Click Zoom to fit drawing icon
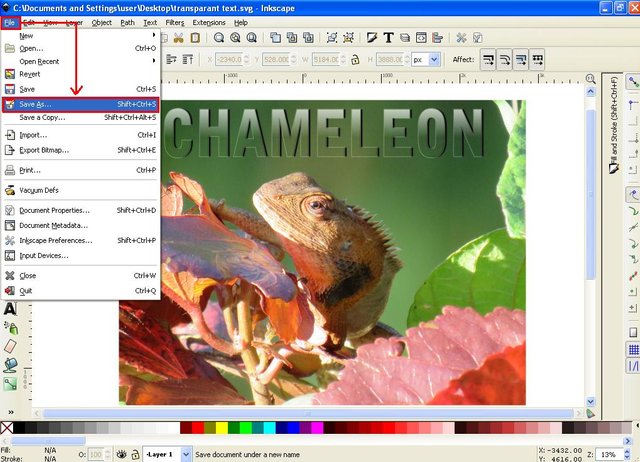The height and width of the screenshot is (462, 640). click(x=235, y=38)
